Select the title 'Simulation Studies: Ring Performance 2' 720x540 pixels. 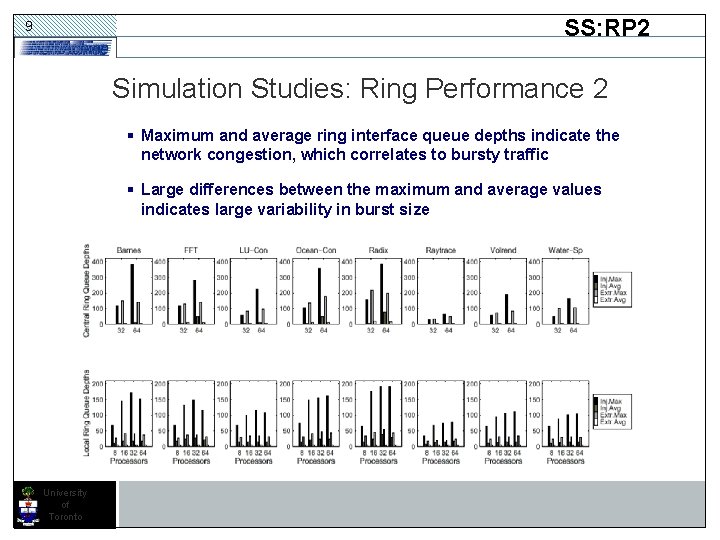tap(360, 88)
